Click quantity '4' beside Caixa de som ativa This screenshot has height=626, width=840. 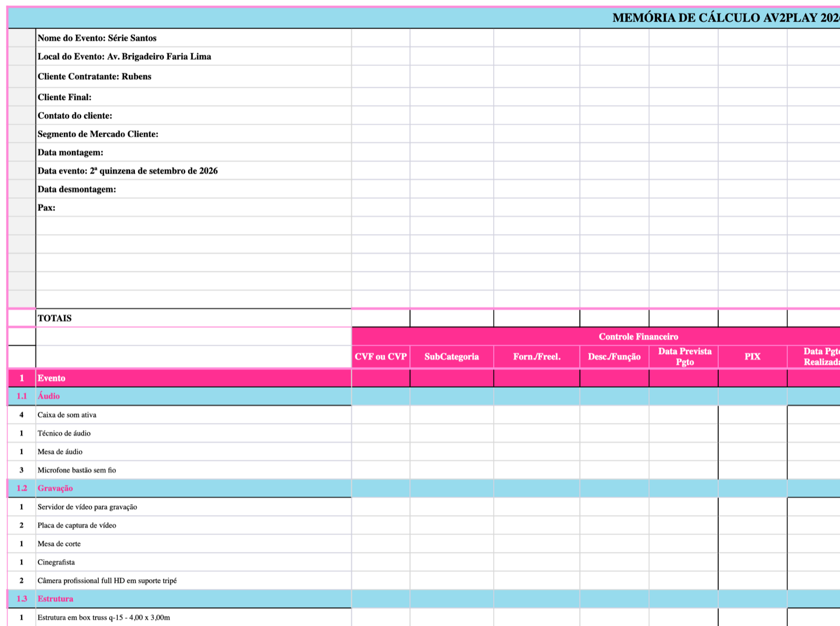pos(22,415)
